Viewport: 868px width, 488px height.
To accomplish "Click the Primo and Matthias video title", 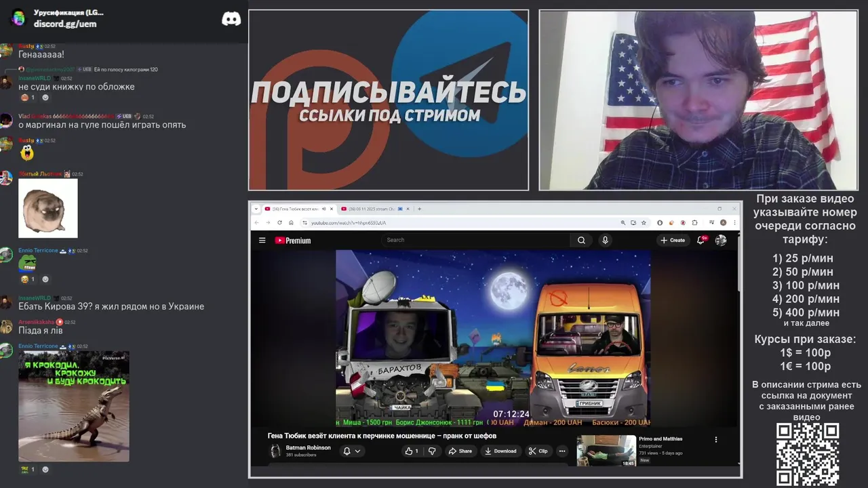I will click(x=660, y=439).
